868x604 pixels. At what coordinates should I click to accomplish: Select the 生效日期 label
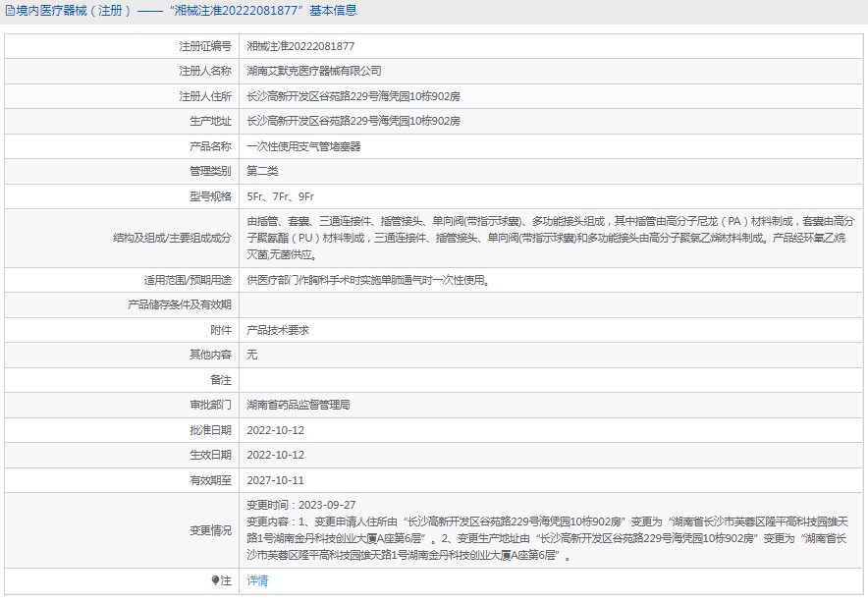[x=210, y=455]
